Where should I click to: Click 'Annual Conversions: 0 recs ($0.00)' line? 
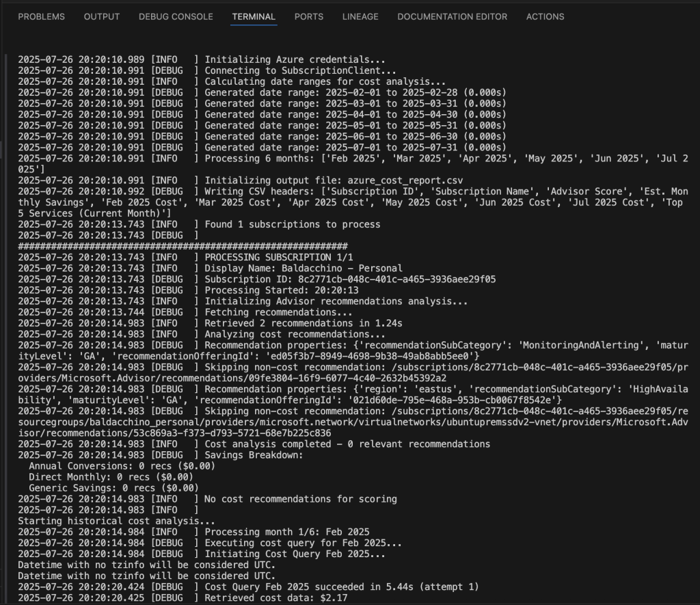122,466
